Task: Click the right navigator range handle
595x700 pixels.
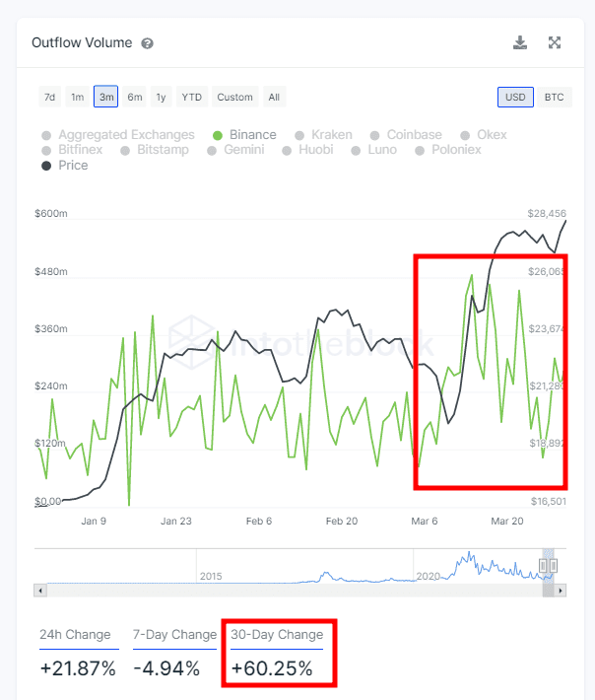Action: pyautogui.click(x=554, y=566)
